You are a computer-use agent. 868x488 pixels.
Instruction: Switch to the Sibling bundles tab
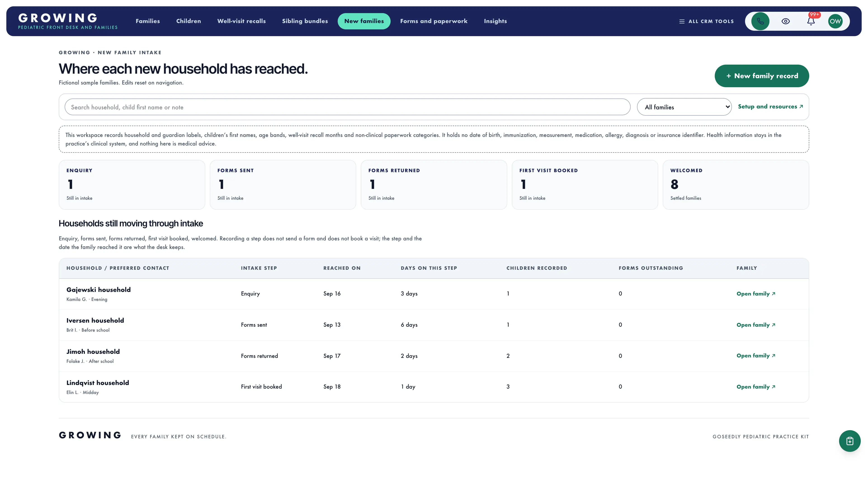tap(305, 21)
